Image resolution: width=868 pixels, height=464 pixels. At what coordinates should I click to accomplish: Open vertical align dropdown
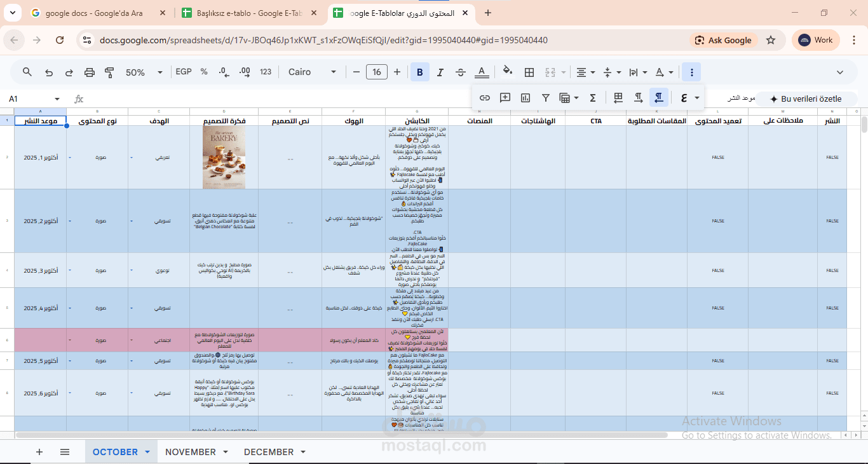(611, 72)
